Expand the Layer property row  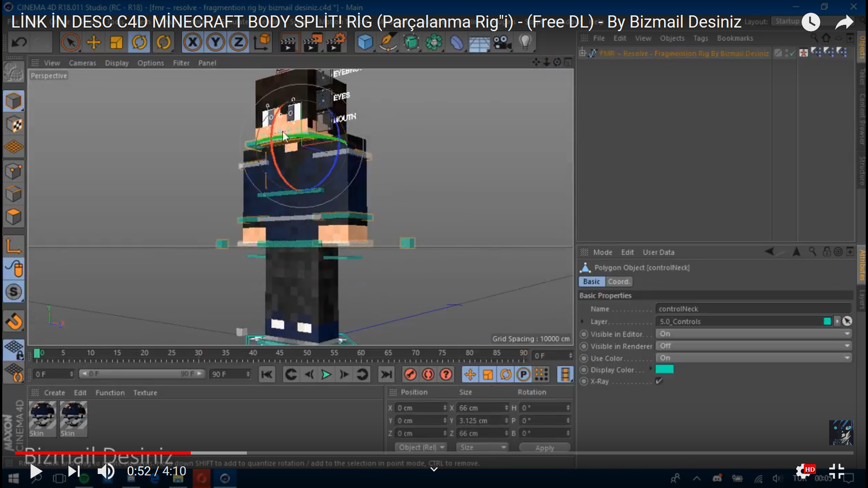pos(582,322)
